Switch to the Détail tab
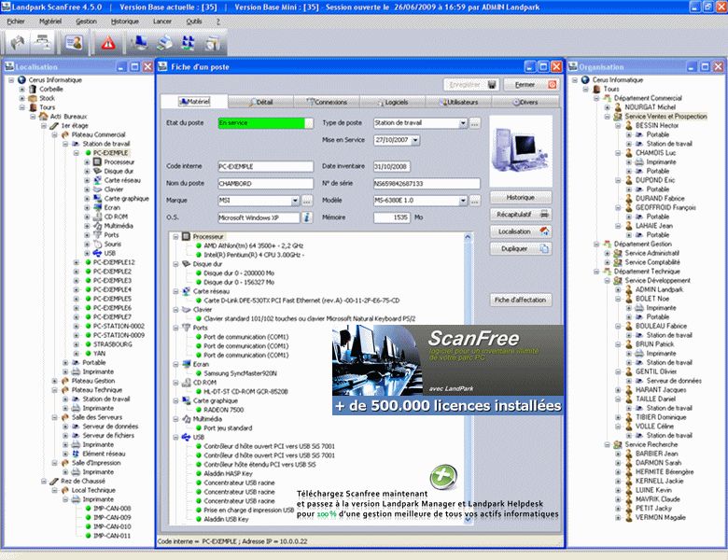 click(x=261, y=102)
